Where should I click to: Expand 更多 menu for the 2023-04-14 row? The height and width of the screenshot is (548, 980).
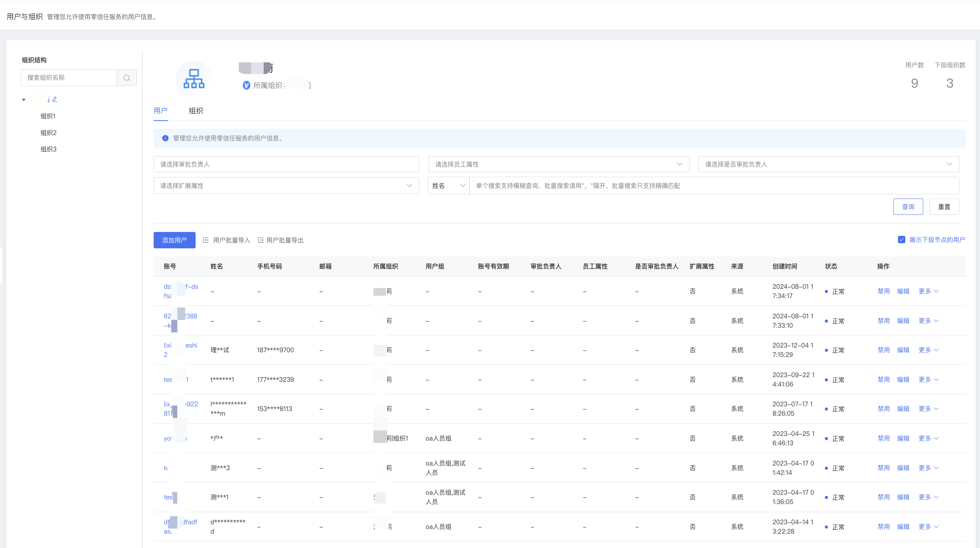coord(928,527)
